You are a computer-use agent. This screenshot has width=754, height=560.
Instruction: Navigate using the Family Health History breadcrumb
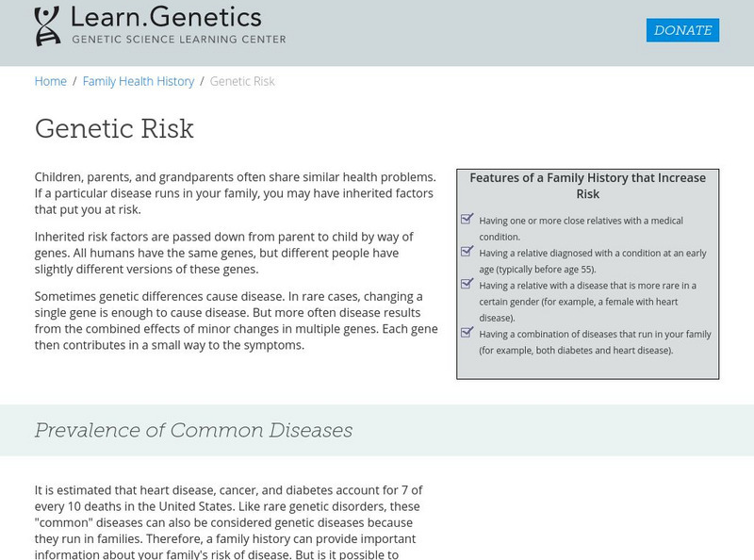point(139,82)
